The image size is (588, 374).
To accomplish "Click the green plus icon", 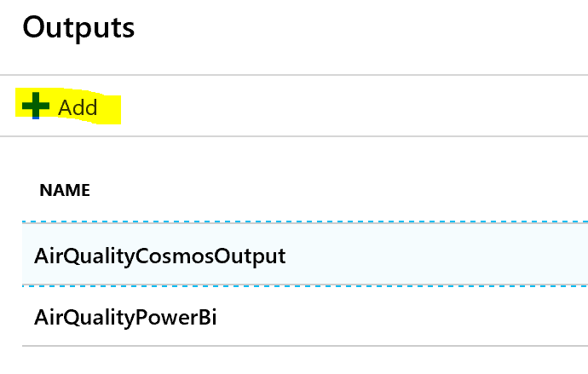I will tap(36, 106).
